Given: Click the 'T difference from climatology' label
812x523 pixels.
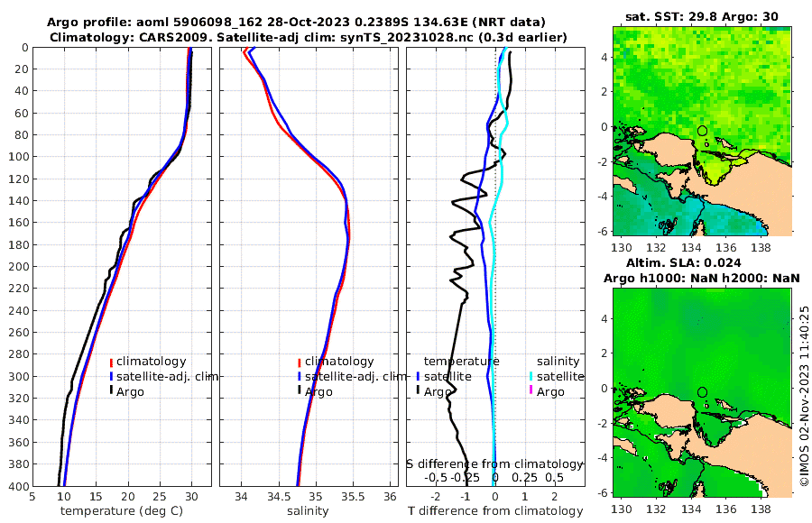Looking at the screenshot, I should point(495,511).
